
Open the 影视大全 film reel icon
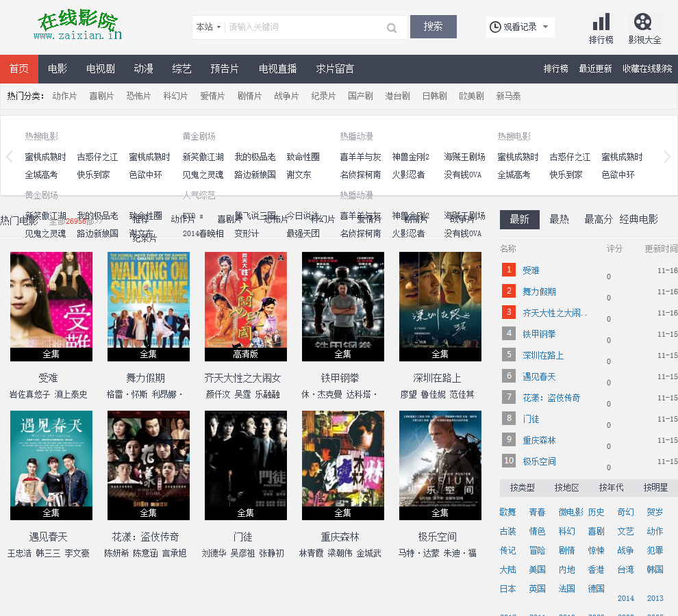[643, 22]
